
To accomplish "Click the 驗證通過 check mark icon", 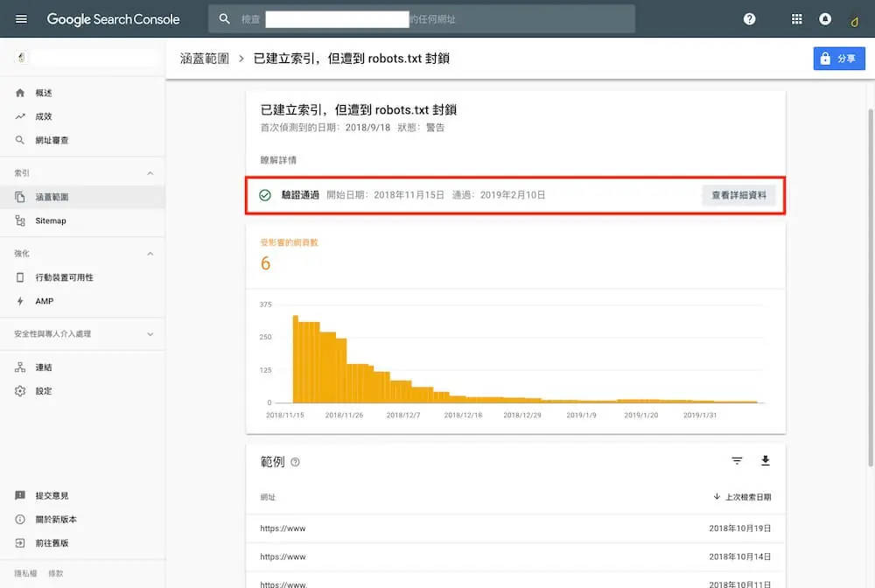I will pyautogui.click(x=265, y=195).
